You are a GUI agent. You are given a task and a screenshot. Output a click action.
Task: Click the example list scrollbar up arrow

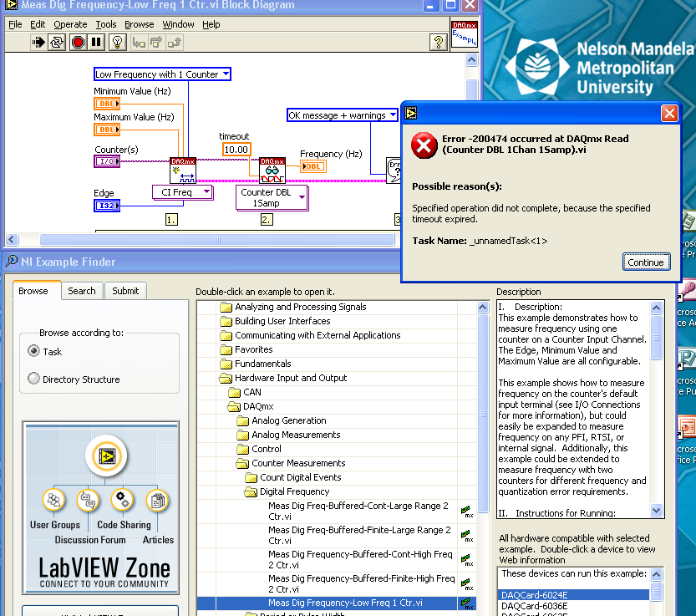pyautogui.click(x=482, y=308)
